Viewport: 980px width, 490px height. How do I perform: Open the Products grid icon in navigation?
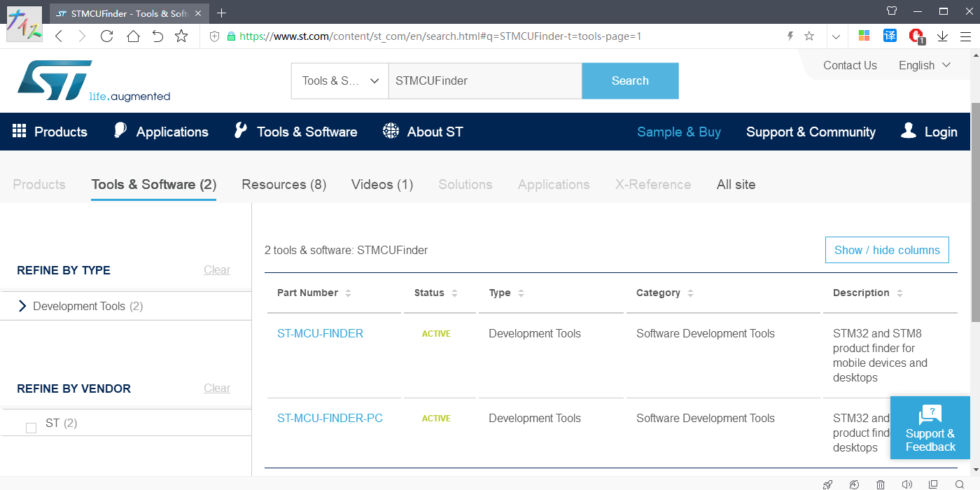point(19,131)
